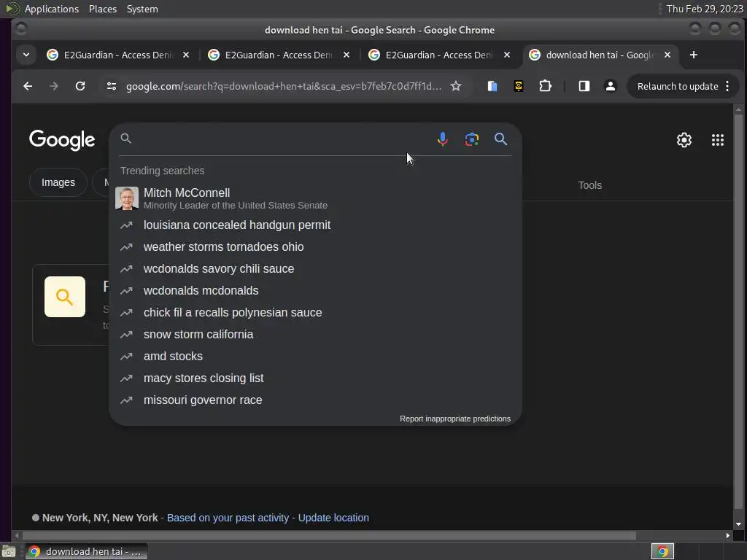747x560 pixels.
Task: Click Relaunch to update button
Action: coord(678,86)
